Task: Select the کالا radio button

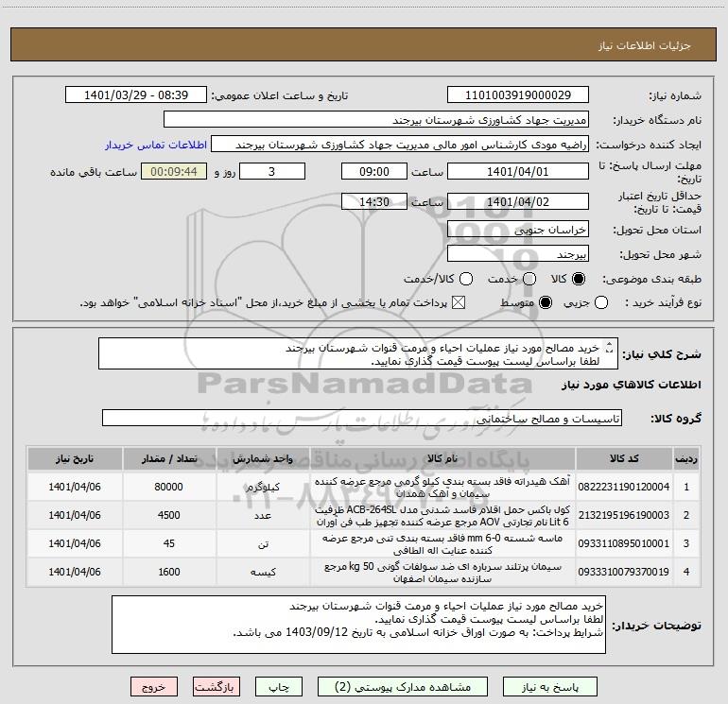Action: [x=579, y=279]
